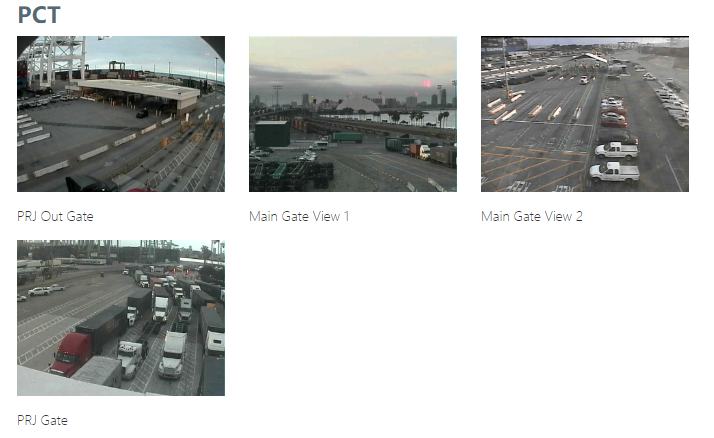Click the PRJ Gate caption text
The width and height of the screenshot is (714, 438).
tap(42, 420)
